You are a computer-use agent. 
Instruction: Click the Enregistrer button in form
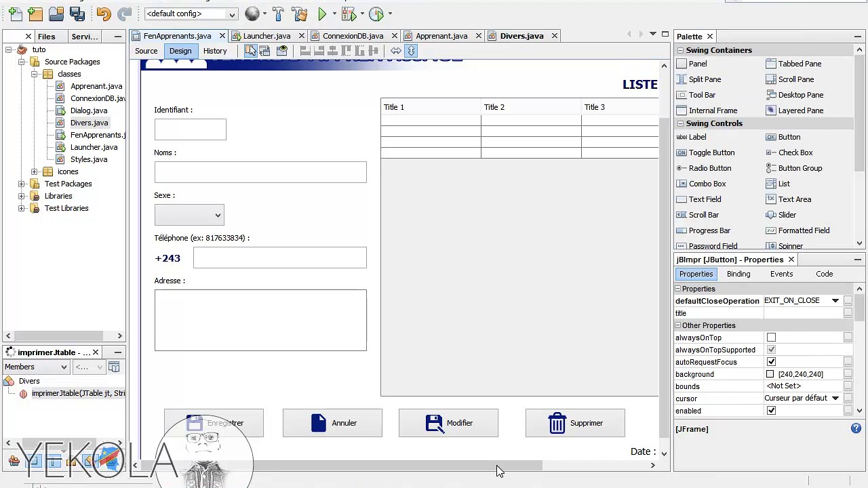click(x=214, y=423)
